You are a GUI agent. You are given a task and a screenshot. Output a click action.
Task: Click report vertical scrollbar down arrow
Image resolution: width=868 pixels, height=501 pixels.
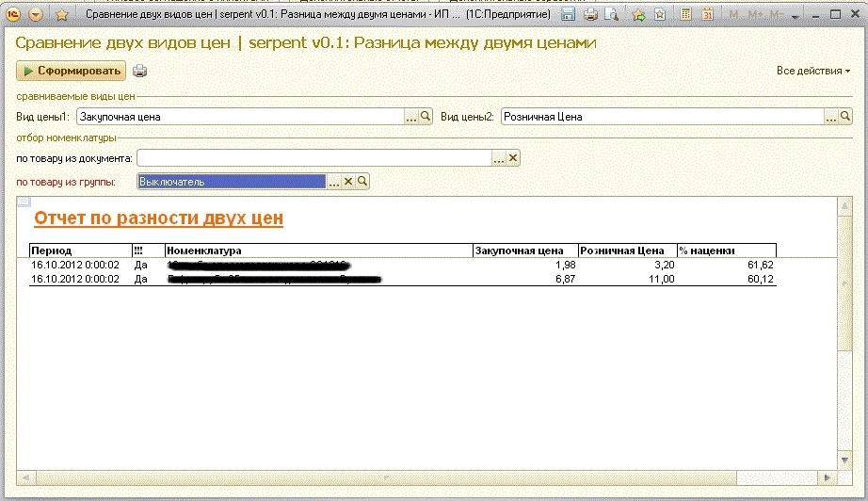coord(844,460)
